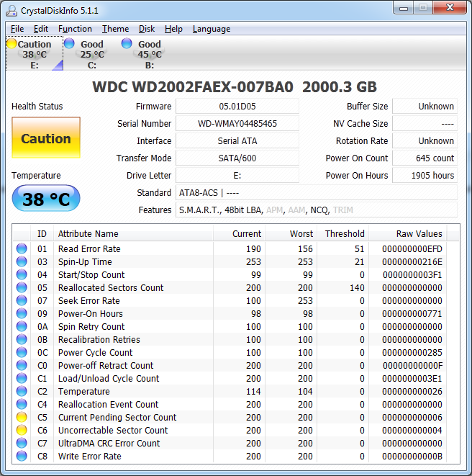Click the blue status orb for Temperature attribute

pos(22,392)
